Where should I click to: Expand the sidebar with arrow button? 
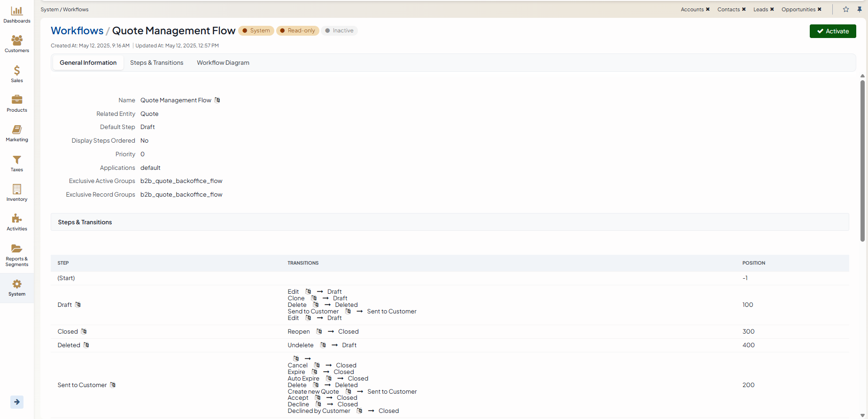click(17, 402)
